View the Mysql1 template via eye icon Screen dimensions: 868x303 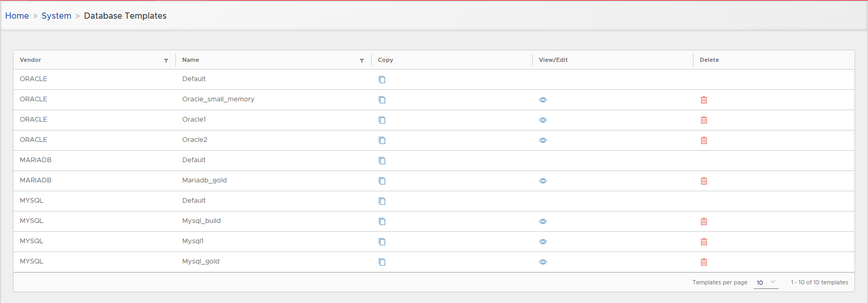(543, 242)
